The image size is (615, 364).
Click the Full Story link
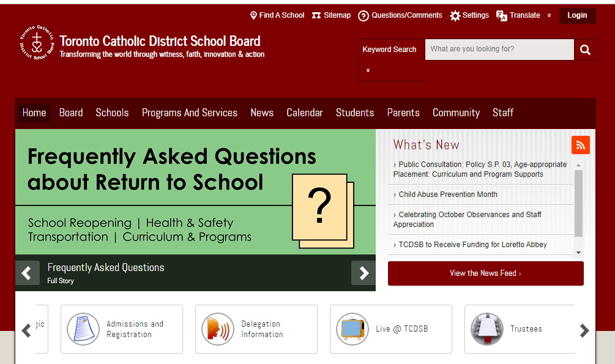tap(61, 281)
